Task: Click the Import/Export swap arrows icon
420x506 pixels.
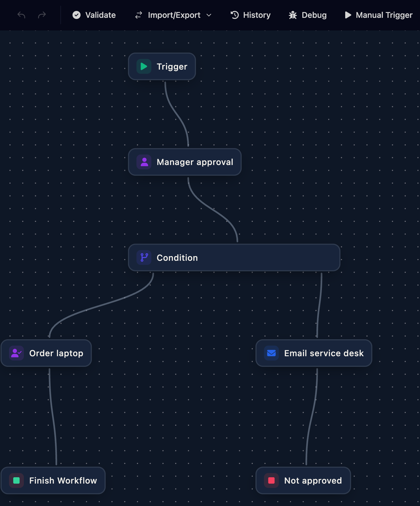Action: tap(139, 15)
